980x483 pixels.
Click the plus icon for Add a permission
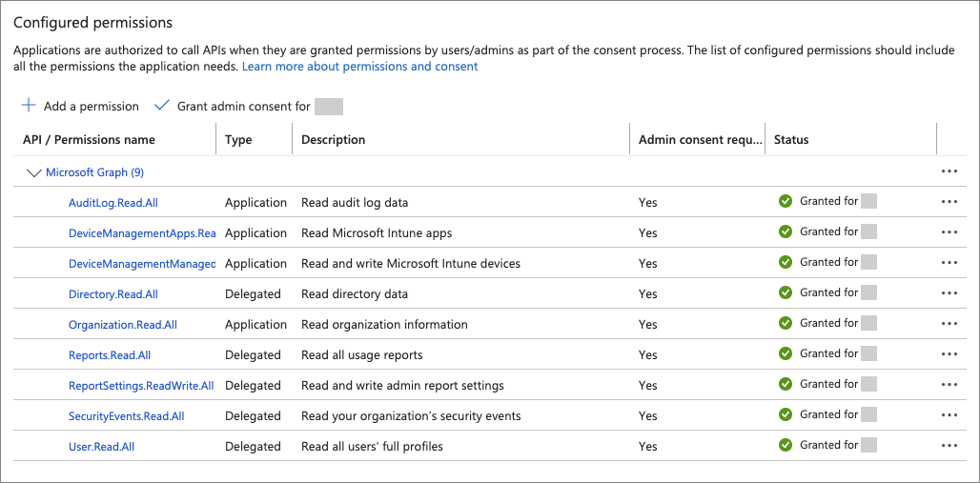pos(29,106)
